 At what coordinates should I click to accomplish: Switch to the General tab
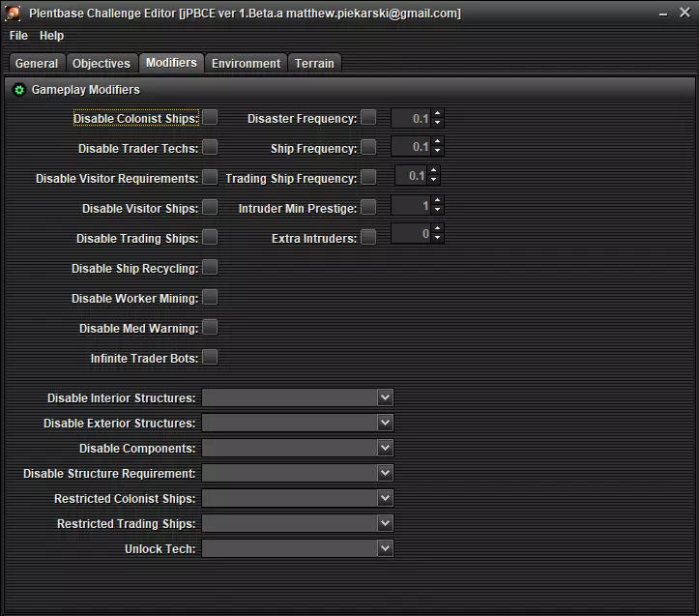(x=37, y=63)
